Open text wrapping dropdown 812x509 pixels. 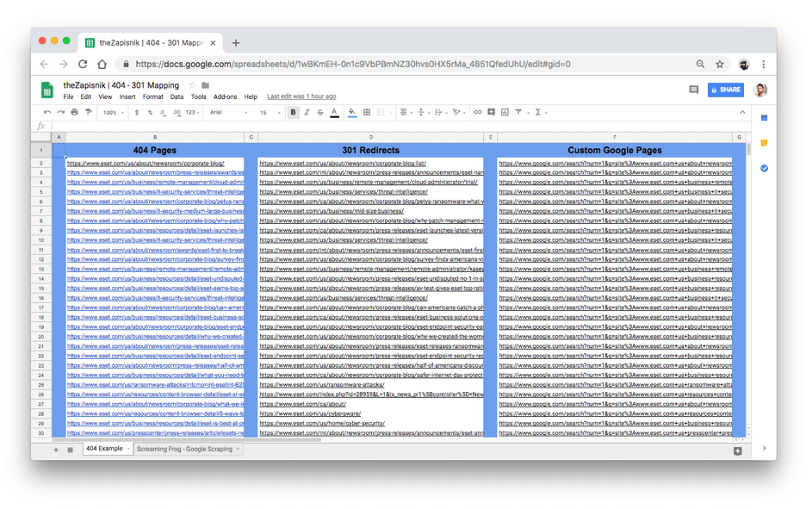click(x=440, y=112)
